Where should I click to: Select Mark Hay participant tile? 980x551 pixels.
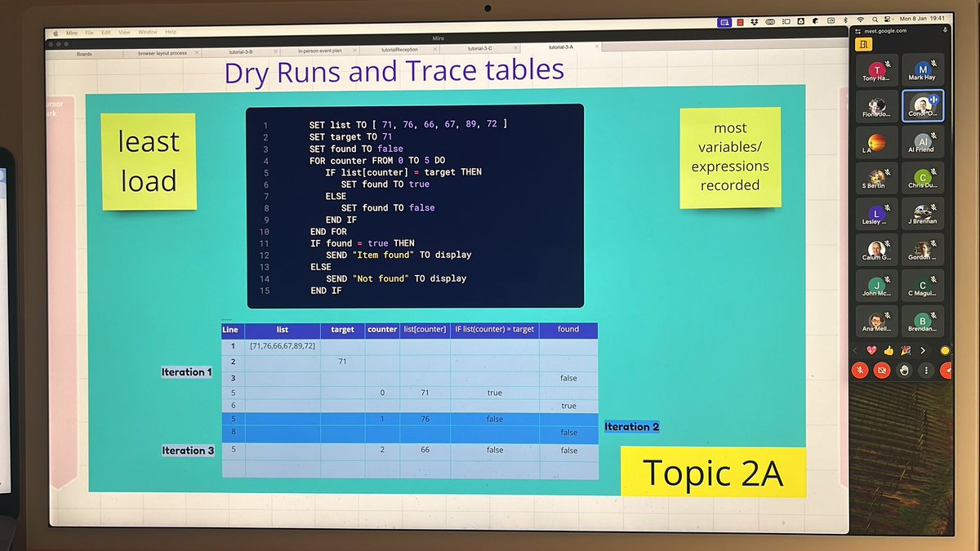pyautogui.click(x=922, y=69)
